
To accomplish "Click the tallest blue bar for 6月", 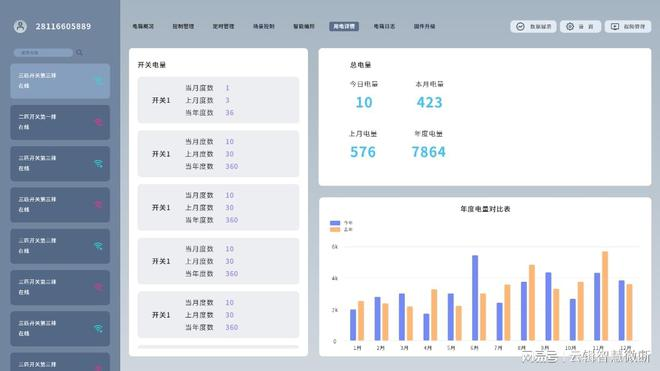I will (x=475, y=298).
